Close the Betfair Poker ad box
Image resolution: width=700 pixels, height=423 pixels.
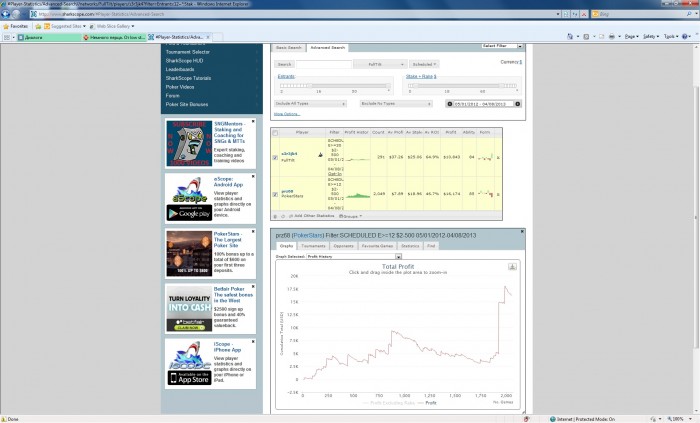point(253,286)
